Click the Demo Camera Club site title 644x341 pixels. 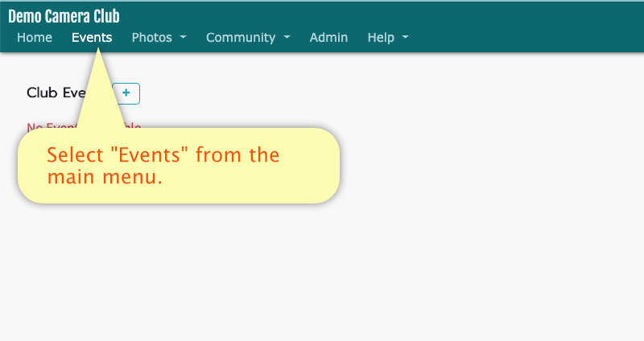click(64, 16)
